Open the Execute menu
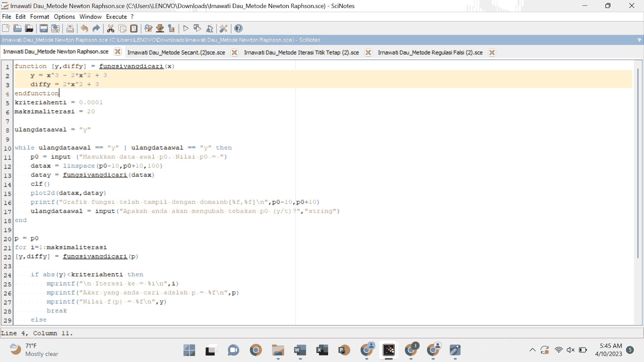The height and width of the screenshot is (362, 644). [x=116, y=17]
